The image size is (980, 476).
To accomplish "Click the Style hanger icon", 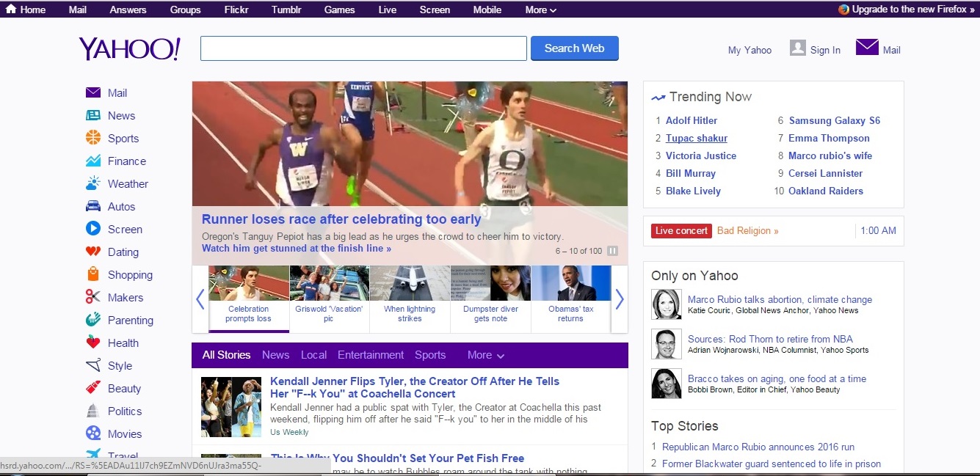I will click(93, 365).
